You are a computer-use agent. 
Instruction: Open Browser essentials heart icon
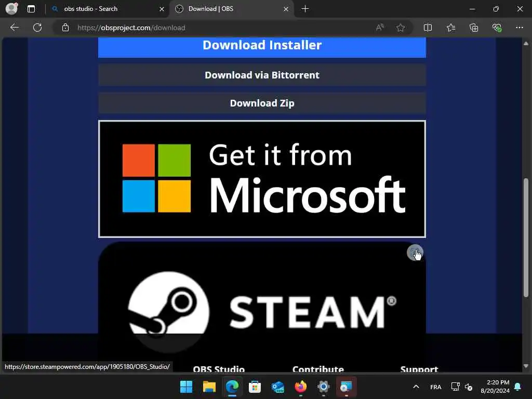tap(497, 28)
